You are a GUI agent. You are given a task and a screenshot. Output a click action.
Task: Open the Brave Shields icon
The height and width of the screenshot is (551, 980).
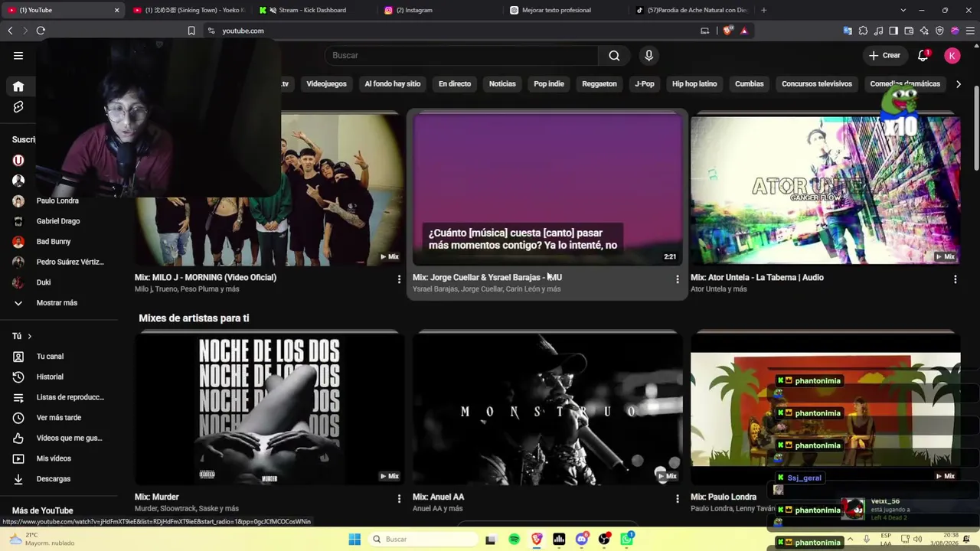(x=727, y=31)
